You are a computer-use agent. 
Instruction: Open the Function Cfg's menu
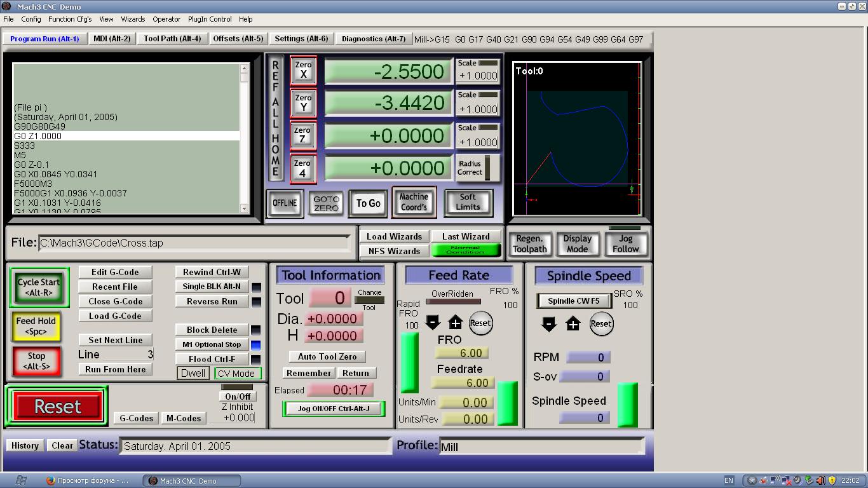[x=70, y=19]
